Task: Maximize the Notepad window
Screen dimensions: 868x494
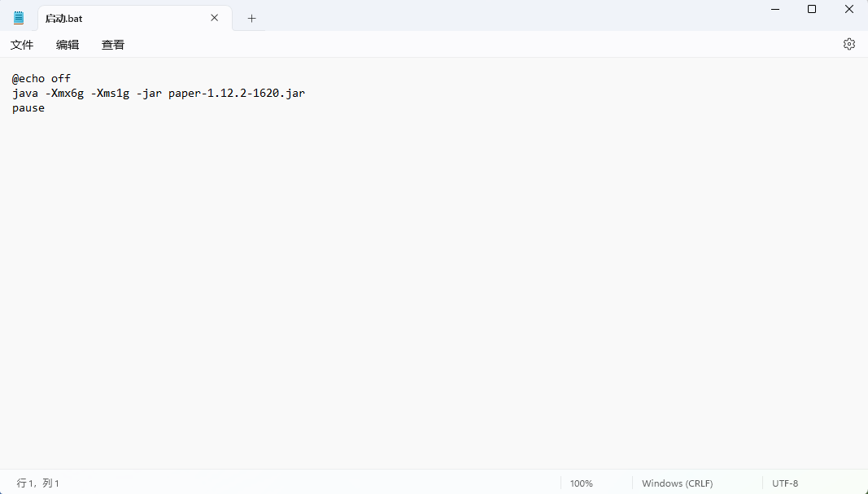Action: [x=812, y=9]
